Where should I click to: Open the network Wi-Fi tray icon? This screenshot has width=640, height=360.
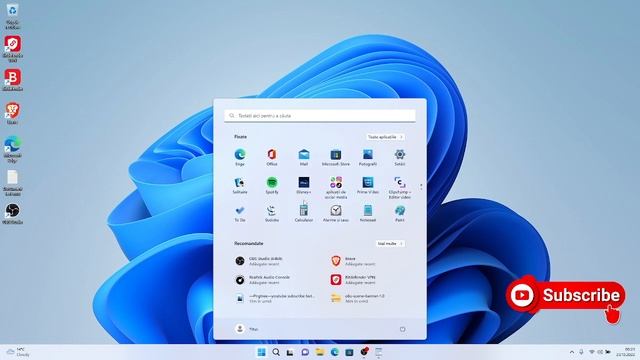click(x=592, y=352)
